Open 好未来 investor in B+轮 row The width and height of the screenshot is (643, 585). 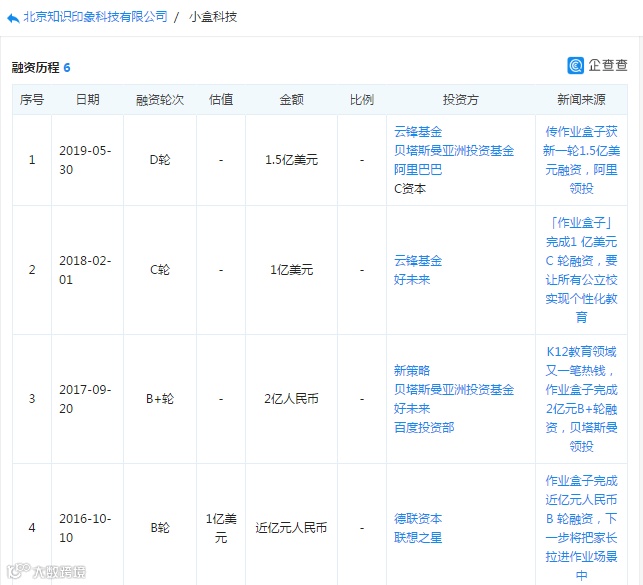coord(412,409)
